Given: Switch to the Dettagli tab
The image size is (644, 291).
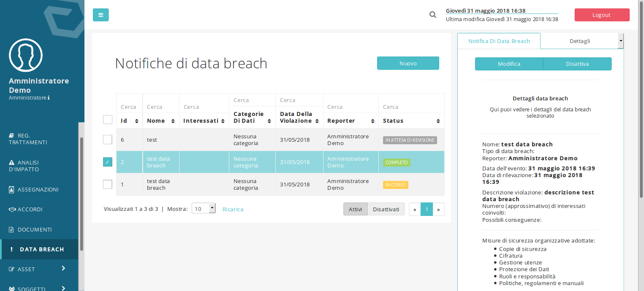Looking at the screenshot, I should [579, 41].
